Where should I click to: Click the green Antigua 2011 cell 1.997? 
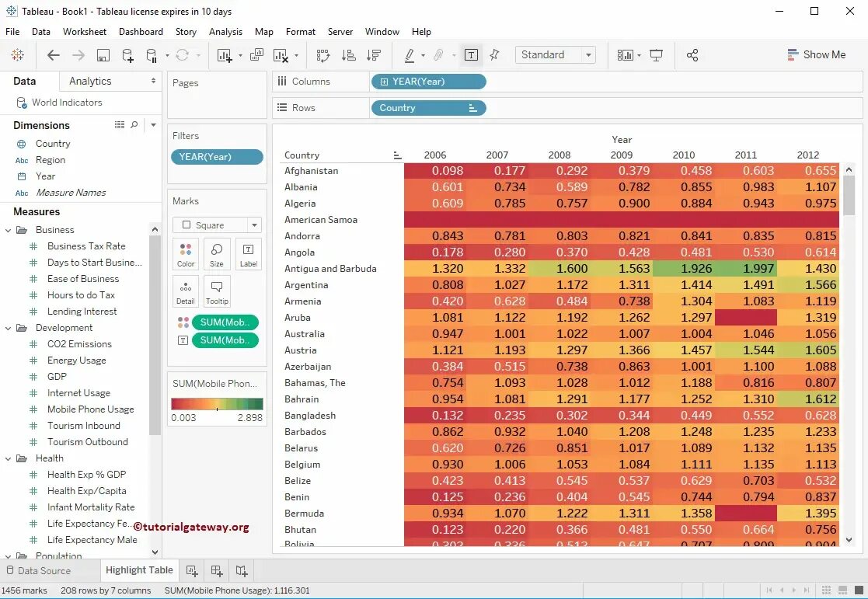(746, 269)
